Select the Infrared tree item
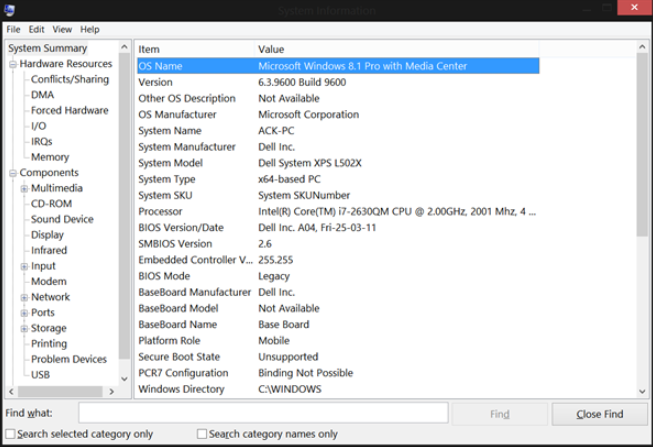Image resolution: width=653 pixels, height=447 pixels. pyautogui.click(x=49, y=250)
